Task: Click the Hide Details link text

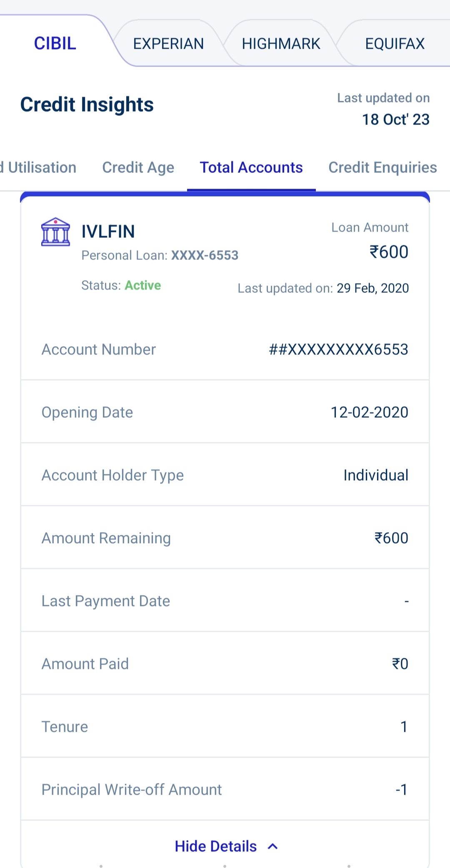Action: click(x=215, y=846)
